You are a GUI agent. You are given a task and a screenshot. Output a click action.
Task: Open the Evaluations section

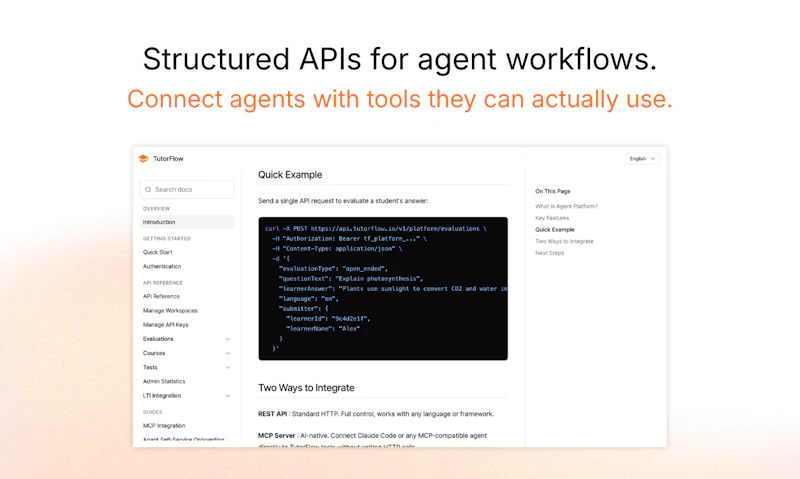(x=158, y=339)
